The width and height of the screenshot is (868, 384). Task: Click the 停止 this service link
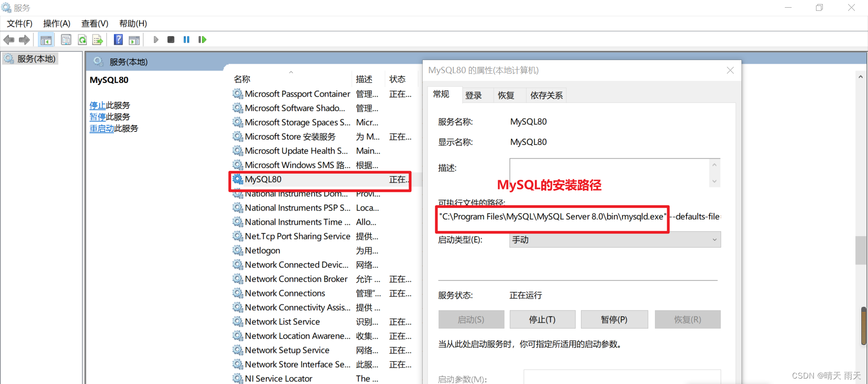click(x=97, y=105)
